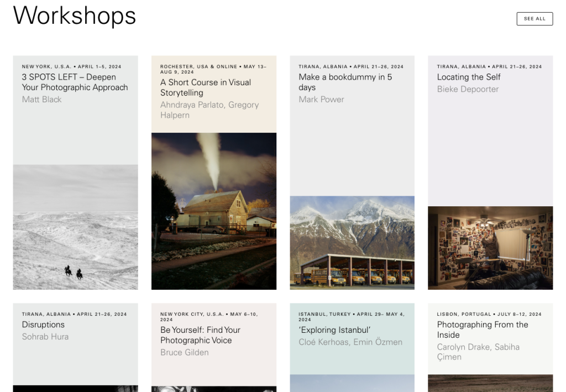Screen dimensions: 566x392
Task: Click photographer name Bieke Depoorter
Action: 468,89
